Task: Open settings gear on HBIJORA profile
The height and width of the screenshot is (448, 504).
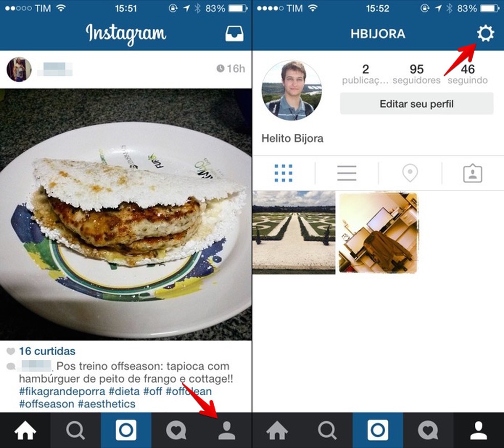Action: pyautogui.click(x=485, y=33)
